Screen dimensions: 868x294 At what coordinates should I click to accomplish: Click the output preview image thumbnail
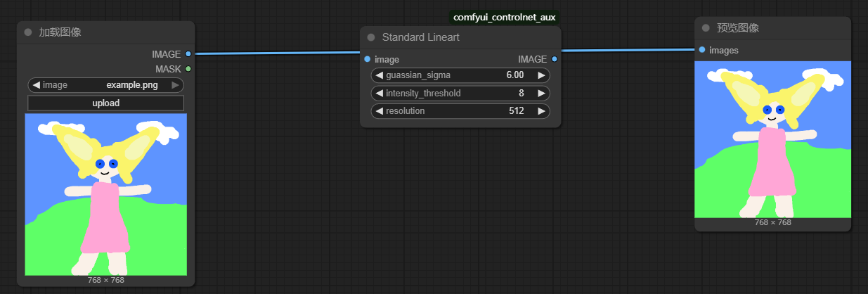(x=772, y=139)
